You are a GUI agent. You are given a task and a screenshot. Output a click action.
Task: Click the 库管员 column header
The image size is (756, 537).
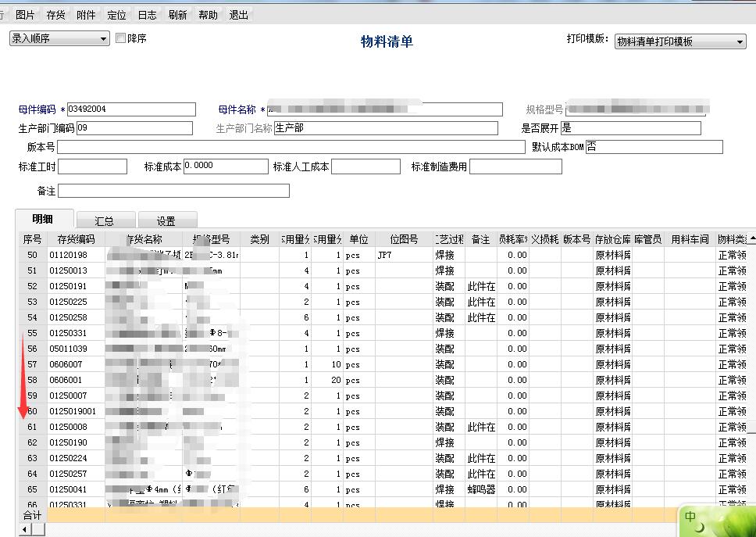coord(648,239)
